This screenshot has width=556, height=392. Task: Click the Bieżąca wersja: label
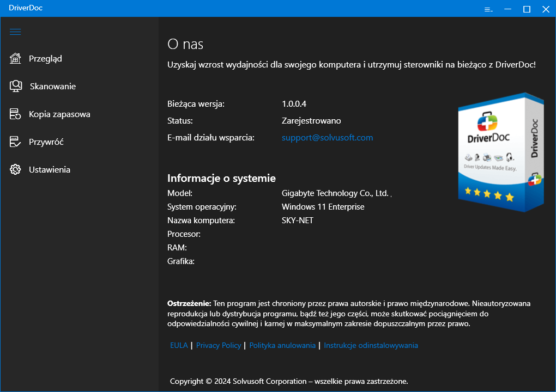click(x=196, y=104)
